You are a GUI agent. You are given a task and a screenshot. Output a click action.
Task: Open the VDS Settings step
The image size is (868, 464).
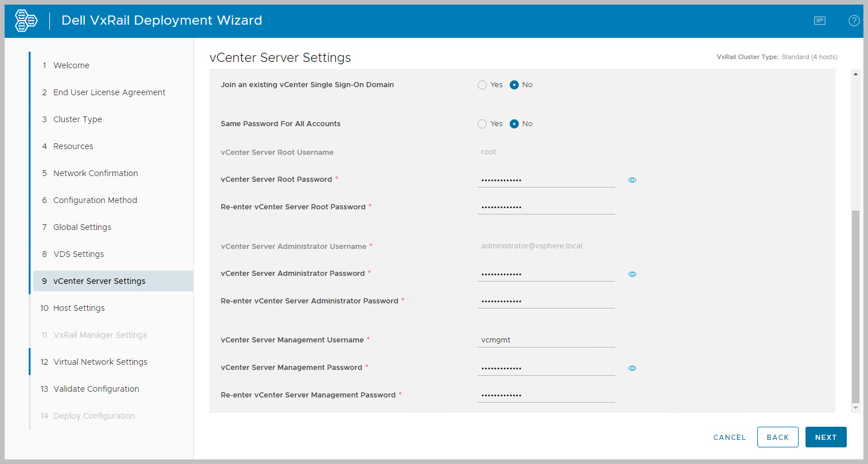click(79, 254)
